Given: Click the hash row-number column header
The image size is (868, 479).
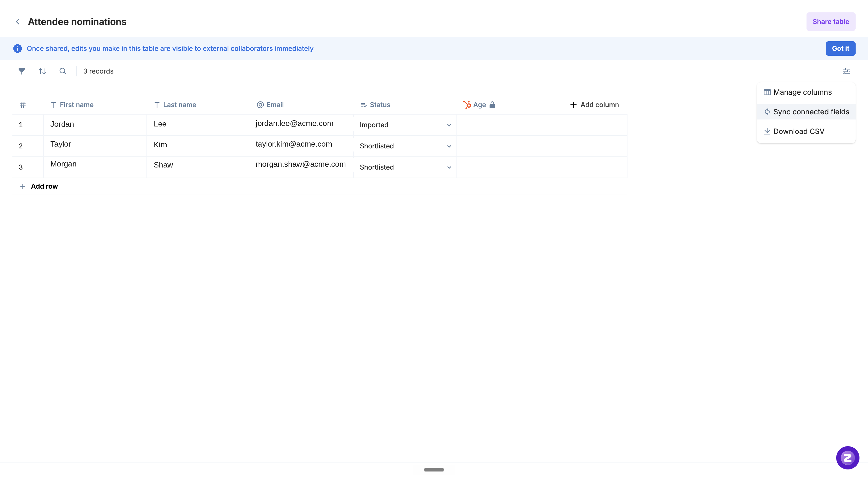Looking at the screenshot, I should [22, 105].
